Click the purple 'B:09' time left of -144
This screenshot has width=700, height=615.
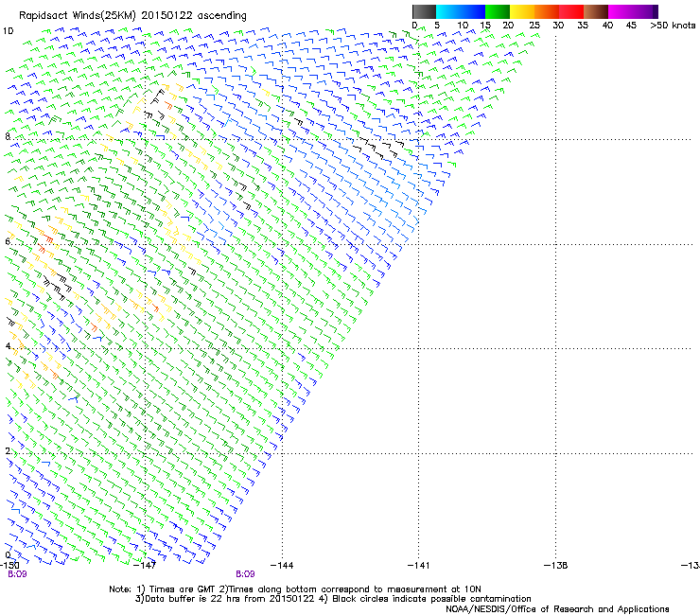245,574
